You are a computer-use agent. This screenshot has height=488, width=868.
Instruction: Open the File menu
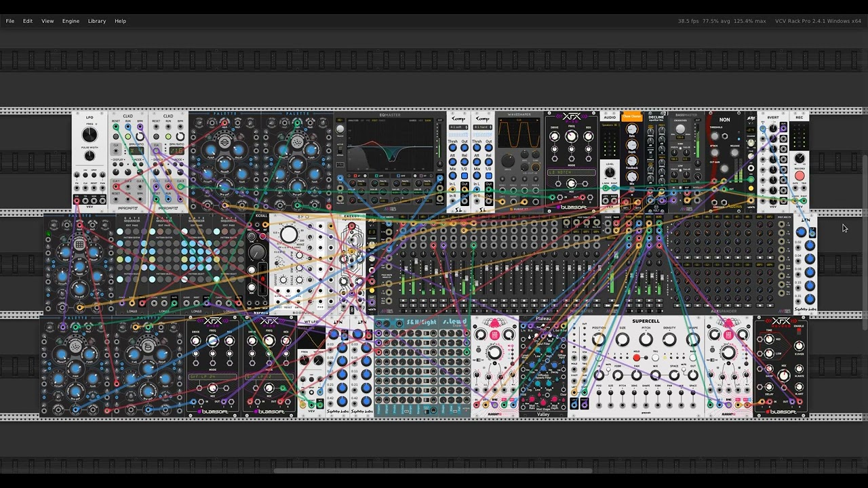10,21
